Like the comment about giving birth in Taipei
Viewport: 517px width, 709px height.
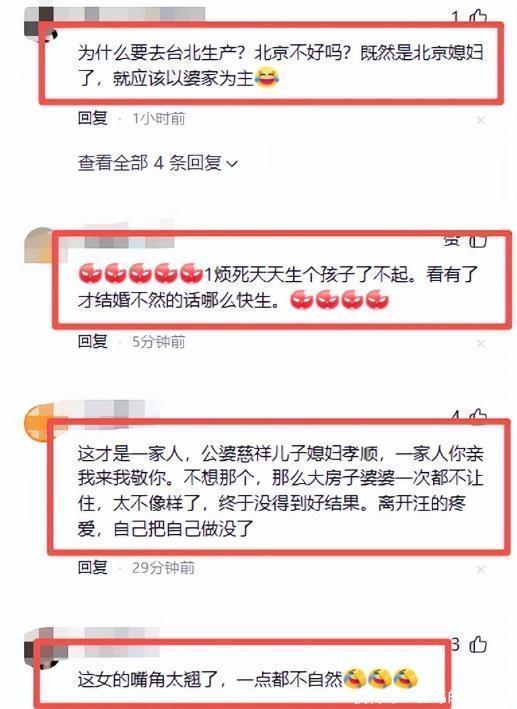pyautogui.click(x=478, y=17)
